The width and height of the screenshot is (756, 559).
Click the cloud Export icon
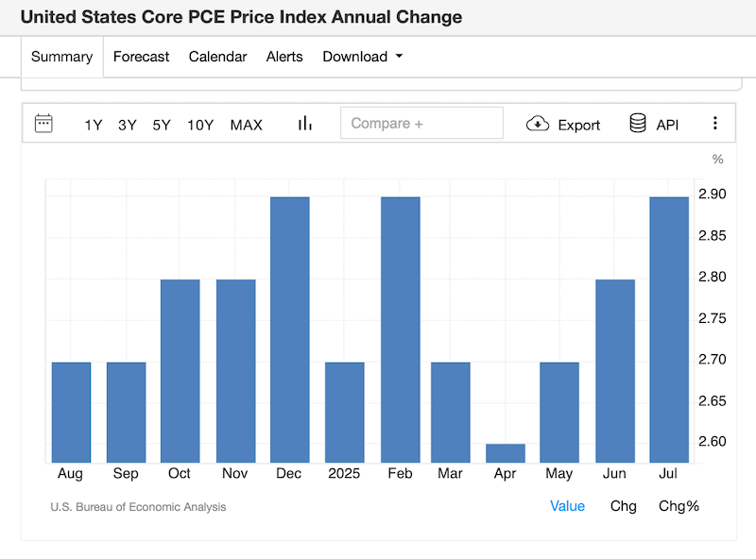pyautogui.click(x=538, y=124)
